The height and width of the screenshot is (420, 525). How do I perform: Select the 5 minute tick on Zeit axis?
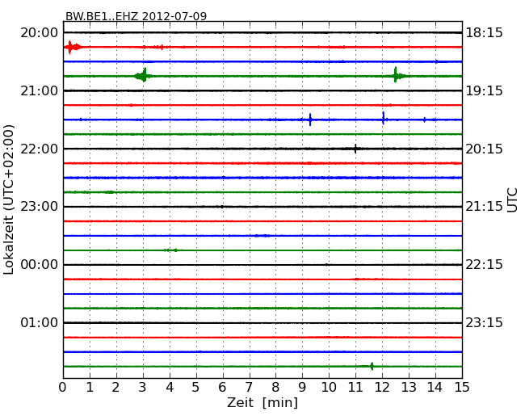pos(196,387)
